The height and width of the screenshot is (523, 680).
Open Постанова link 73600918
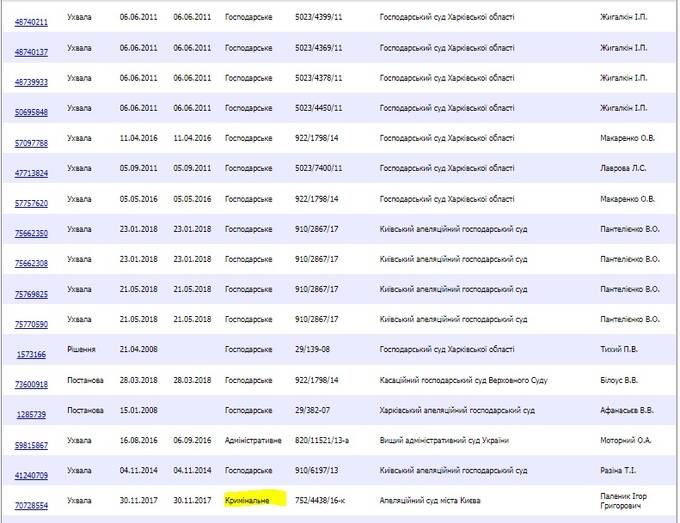coord(31,385)
